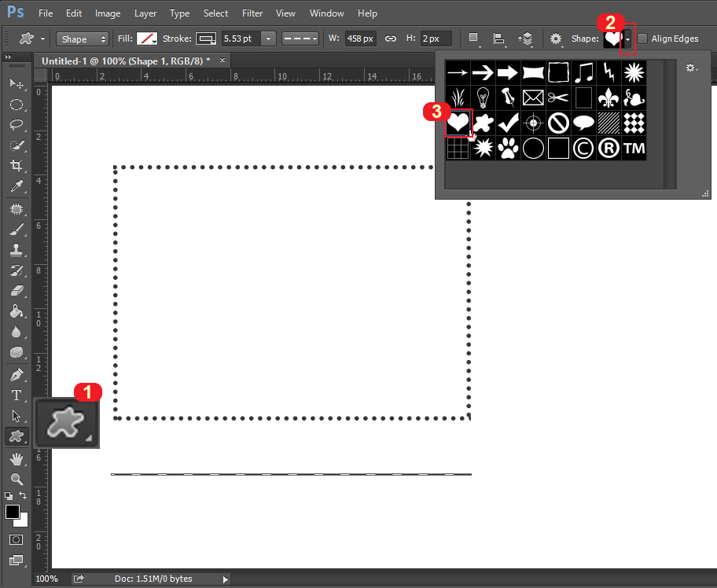This screenshot has height=588, width=717.
Task: Toggle the Align Edges checkbox
Action: tap(642, 39)
